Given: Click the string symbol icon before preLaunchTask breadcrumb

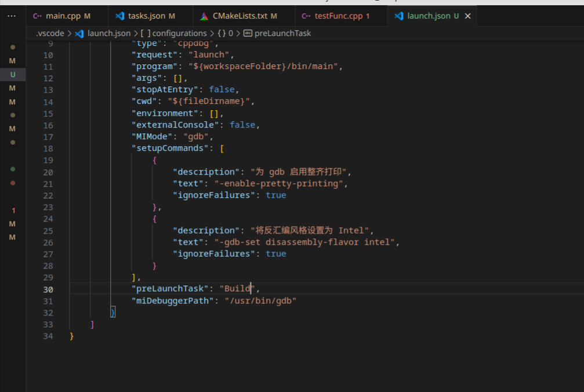Looking at the screenshot, I should (x=248, y=34).
